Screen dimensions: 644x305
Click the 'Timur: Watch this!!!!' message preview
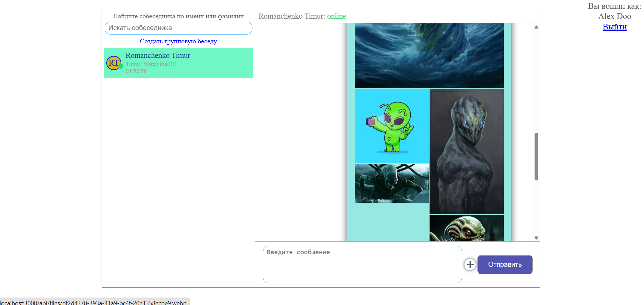coord(151,64)
